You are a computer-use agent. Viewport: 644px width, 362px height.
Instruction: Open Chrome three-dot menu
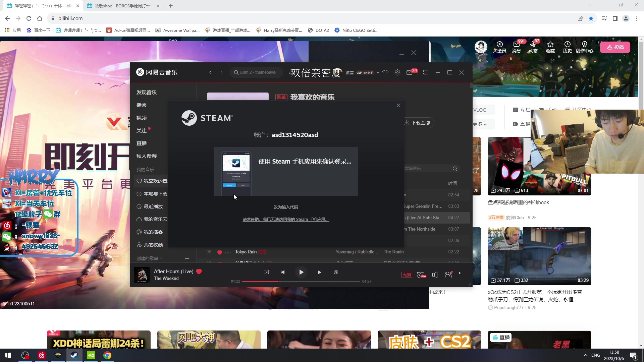637,18
